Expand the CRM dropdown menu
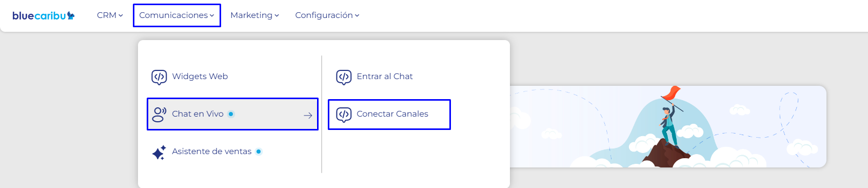Viewport: 868px width, 188px height. pos(110,15)
